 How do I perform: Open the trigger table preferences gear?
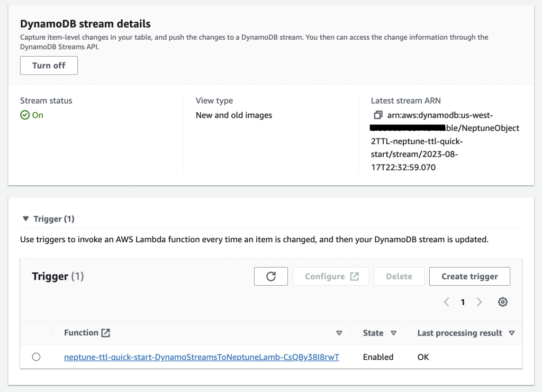502,302
